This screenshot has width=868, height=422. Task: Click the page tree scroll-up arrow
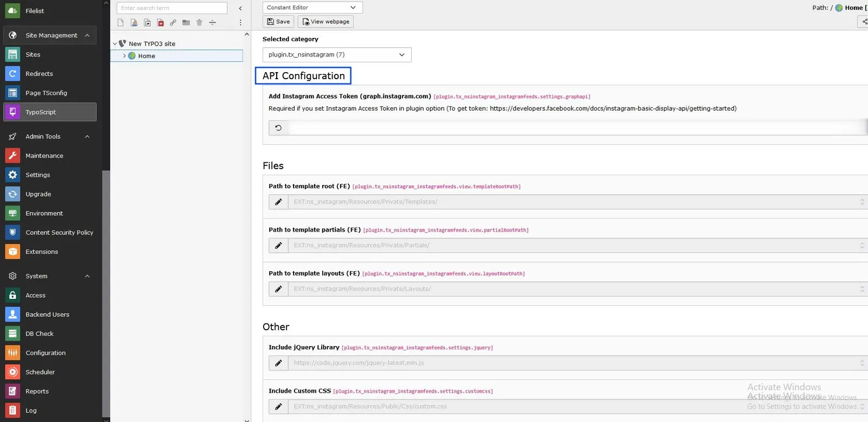click(247, 34)
